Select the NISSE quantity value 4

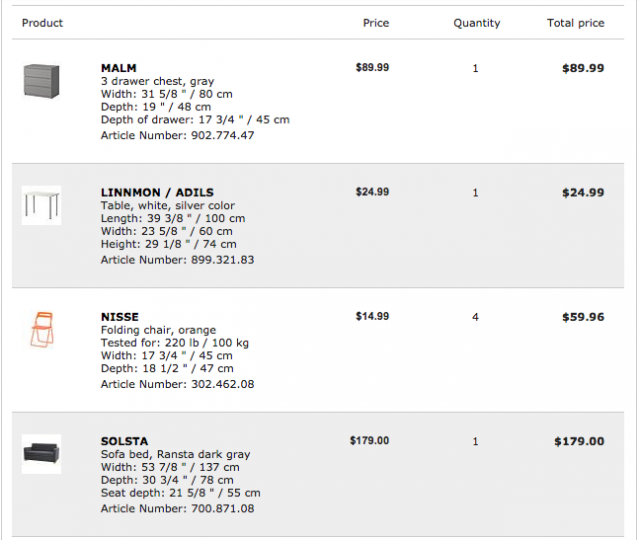(x=475, y=317)
